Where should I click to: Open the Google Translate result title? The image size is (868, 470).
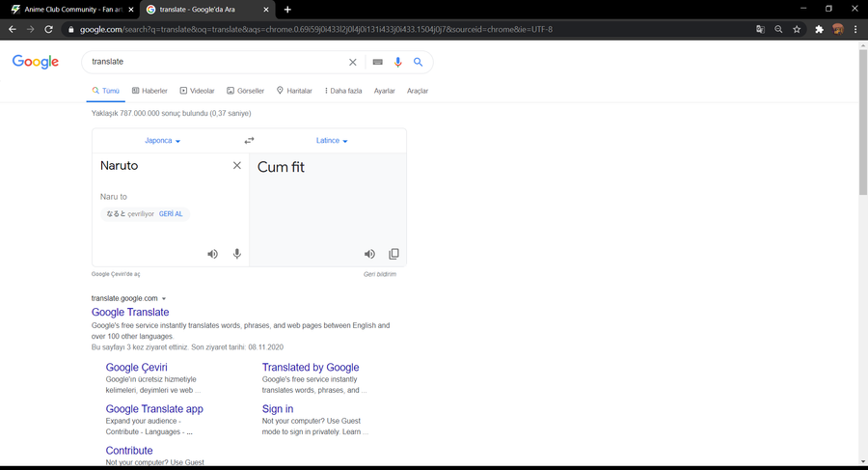click(x=130, y=312)
